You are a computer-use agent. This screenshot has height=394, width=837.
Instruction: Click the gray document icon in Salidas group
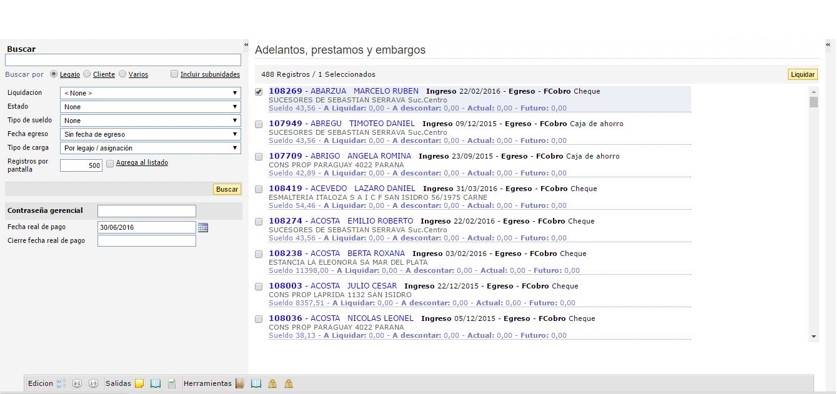tap(171, 383)
